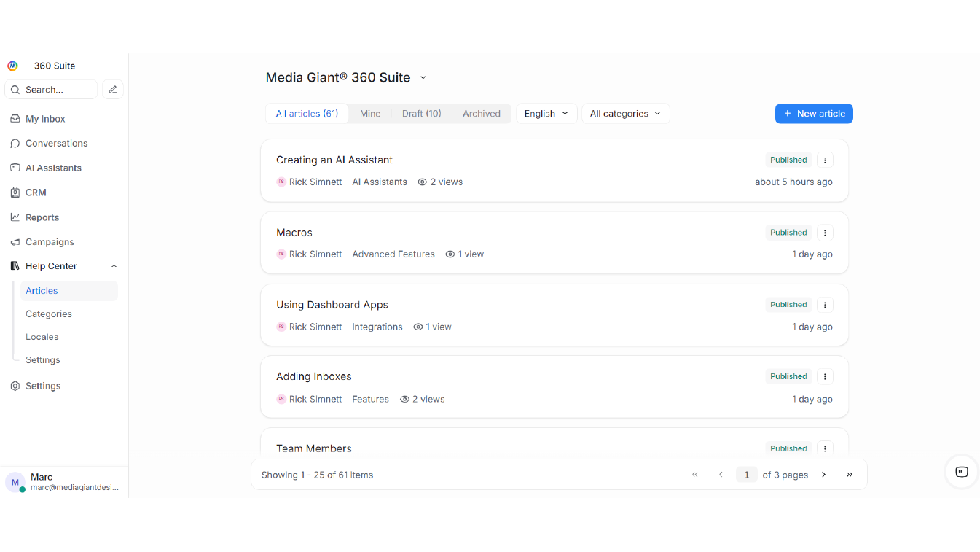Collapse the Help Center sidebar section
The height and width of the screenshot is (552, 980).
(114, 266)
